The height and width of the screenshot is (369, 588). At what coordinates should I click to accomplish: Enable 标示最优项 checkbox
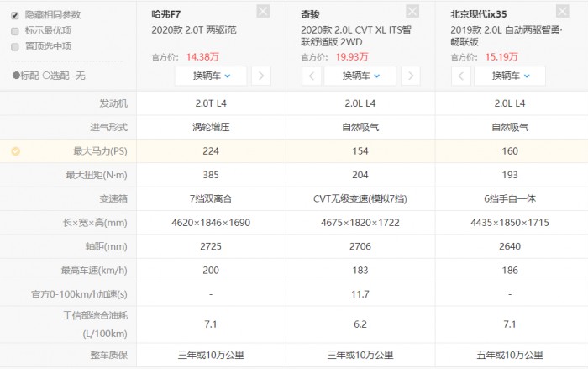[x=15, y=31]
